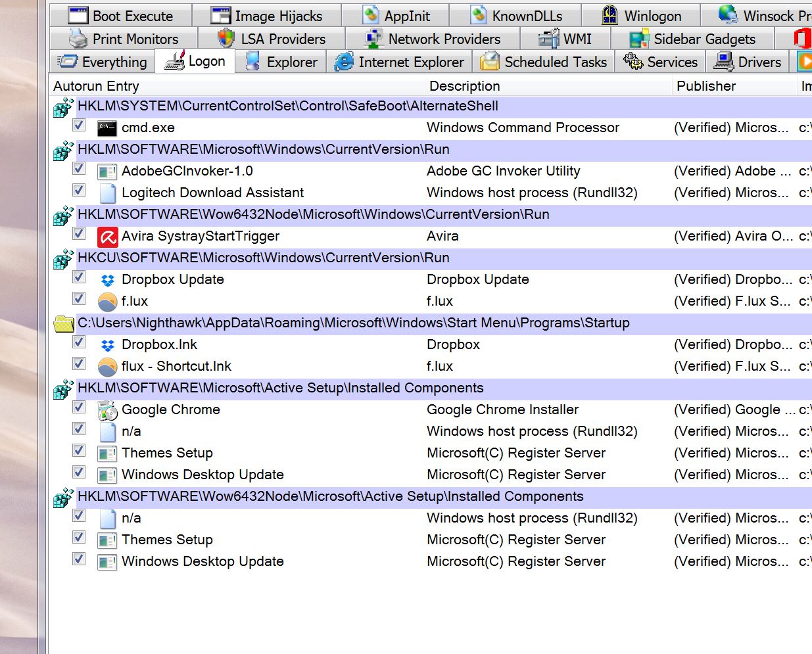The image size is (812, 654).
Task: Switch to Print Monitors tab
Action: point(124,39)
